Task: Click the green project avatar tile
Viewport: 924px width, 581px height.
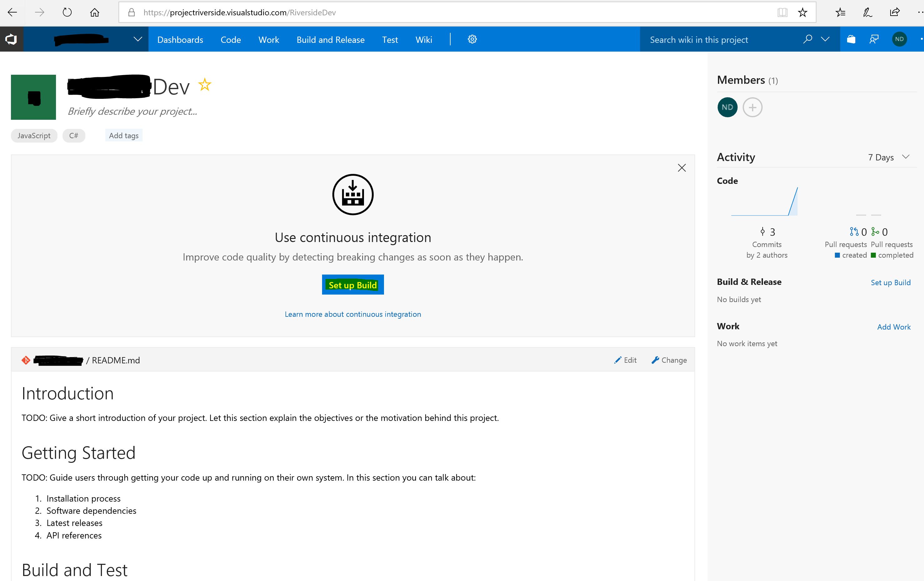Action: tap(33, 97)
